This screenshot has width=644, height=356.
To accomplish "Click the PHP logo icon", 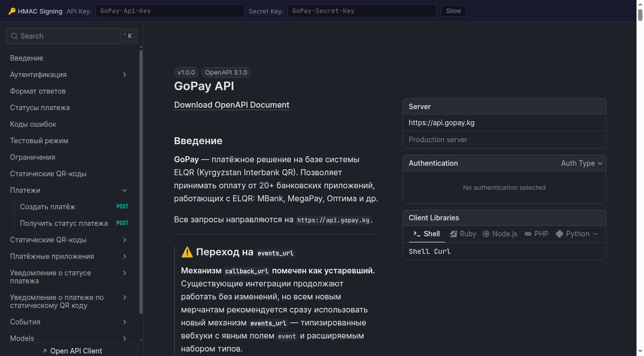I will coord(528,234).
